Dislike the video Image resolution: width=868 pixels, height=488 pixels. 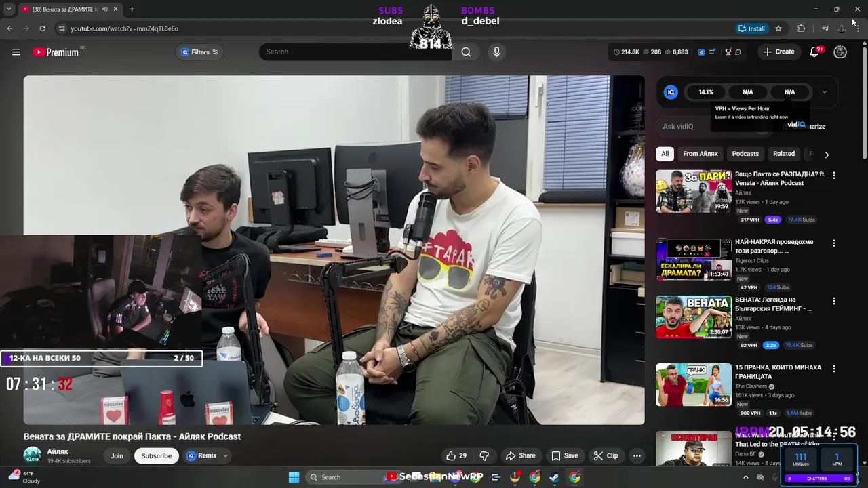click(484, 455)
